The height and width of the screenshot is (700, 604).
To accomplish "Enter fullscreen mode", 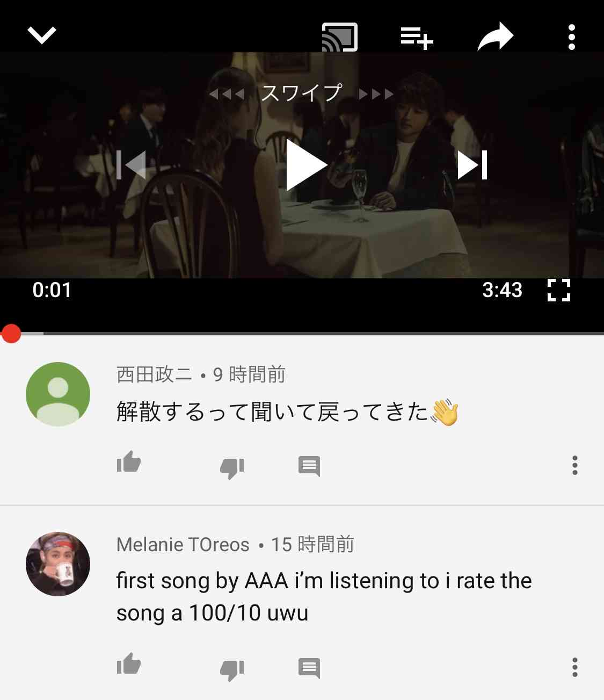I will click(x=559, y=290).
